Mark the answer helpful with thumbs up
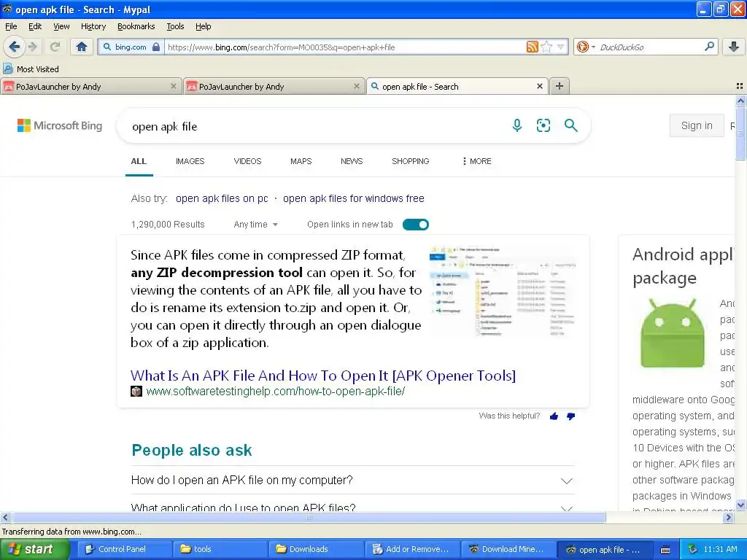Viewport: 747px width, 560px height. coord(554,416)
